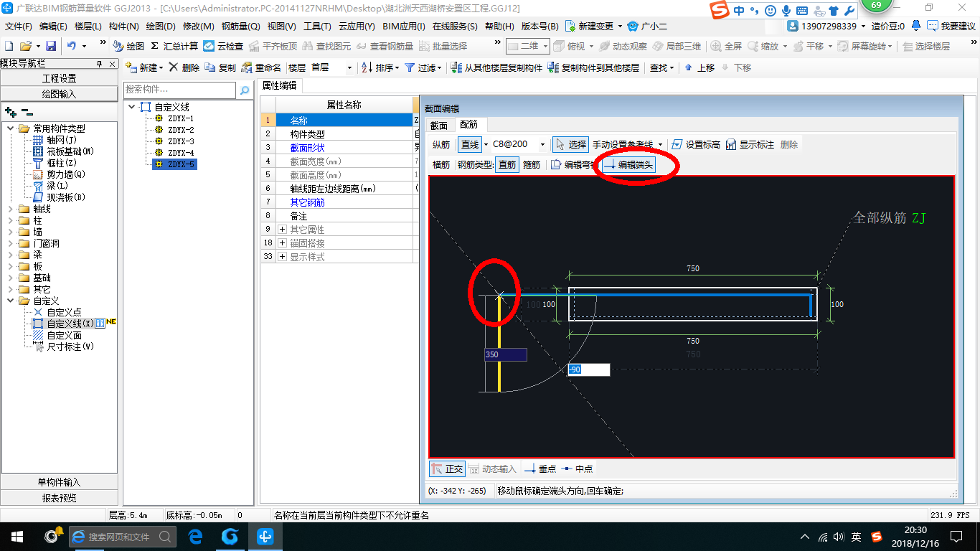
Task: Click 全屏 full screen view
Action: click(726, 46)
